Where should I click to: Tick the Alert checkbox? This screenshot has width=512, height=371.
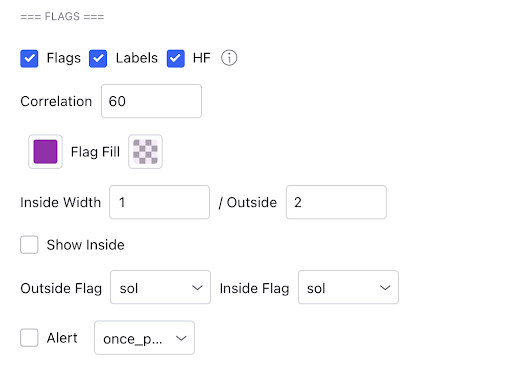(29, 338)
